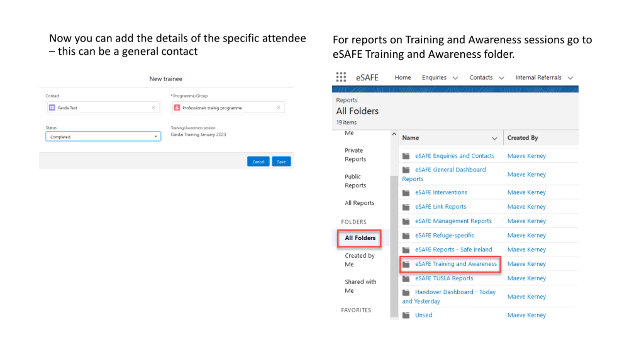Select All Reports in sidebar

[x=359, y=203]
